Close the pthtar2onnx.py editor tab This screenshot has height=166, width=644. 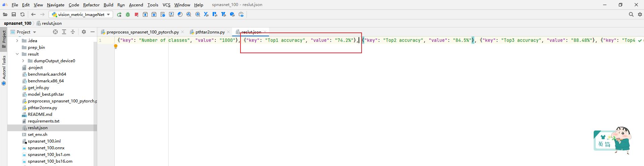[x=228, y=32]
